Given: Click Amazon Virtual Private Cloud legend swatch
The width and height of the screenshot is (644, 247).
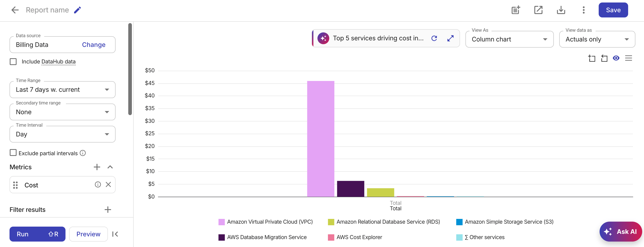Looking at the screenshot, I should coord(221,222).
